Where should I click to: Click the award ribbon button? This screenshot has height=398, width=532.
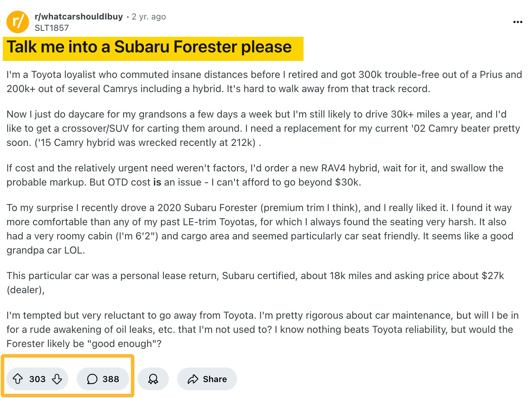pyautogui.click(x=153, y=379)
